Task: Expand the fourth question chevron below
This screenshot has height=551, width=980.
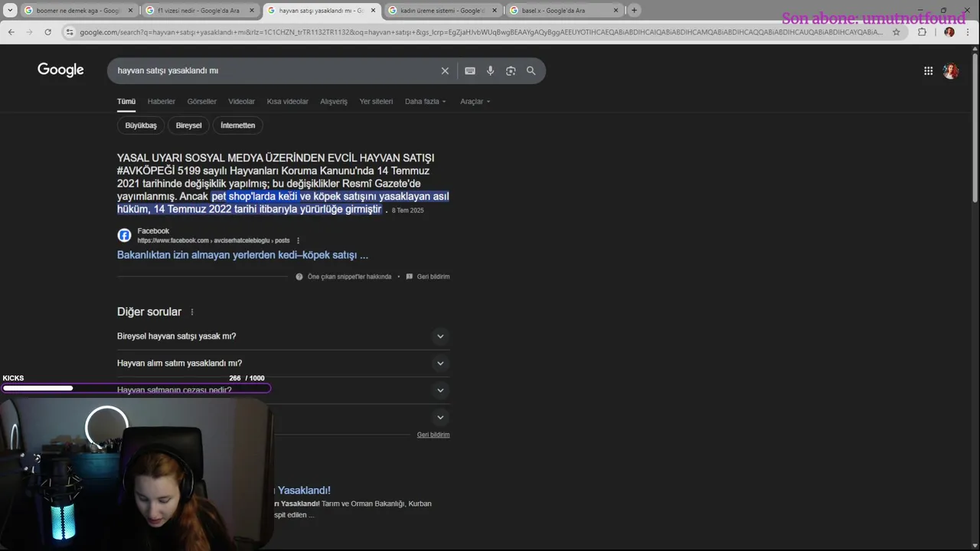Action: point(440,417)
